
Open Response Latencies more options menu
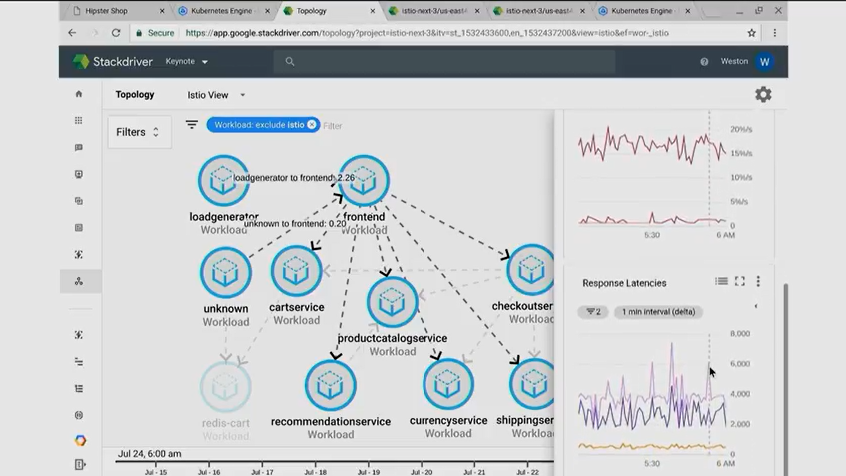coord(758,281)
